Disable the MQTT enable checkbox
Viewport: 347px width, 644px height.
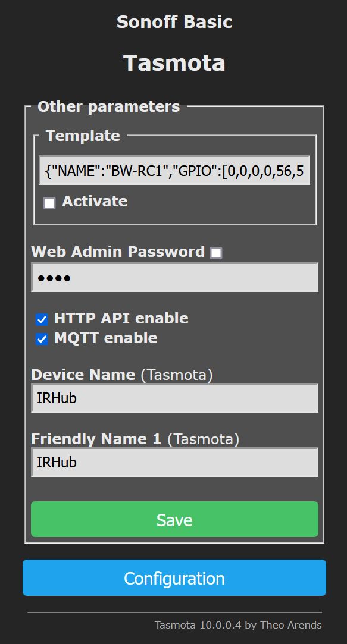[x=42, y=340]
